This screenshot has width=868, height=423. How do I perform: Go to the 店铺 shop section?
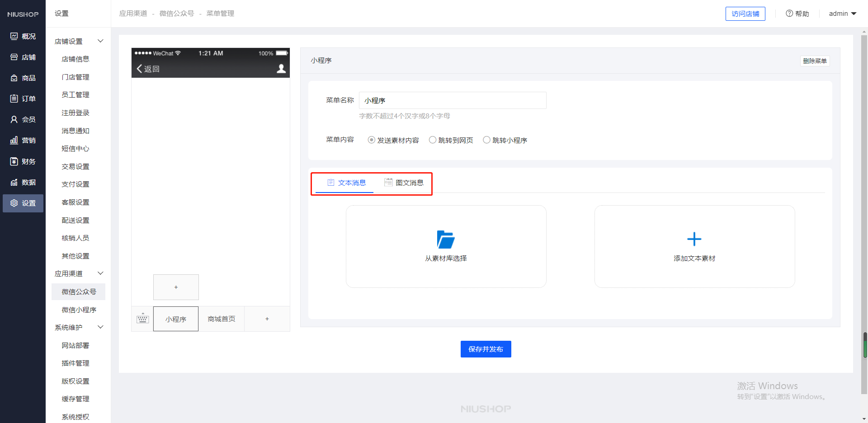point(23,57)
